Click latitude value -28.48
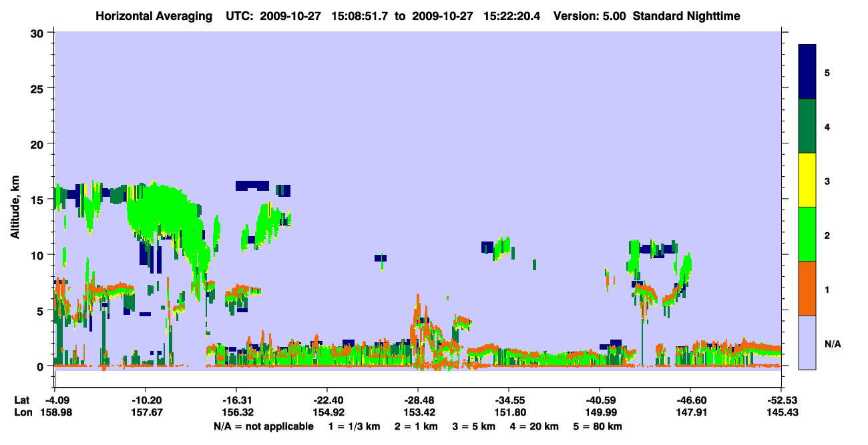The width and height of the screenshot is (868, 445). point(418,400)
